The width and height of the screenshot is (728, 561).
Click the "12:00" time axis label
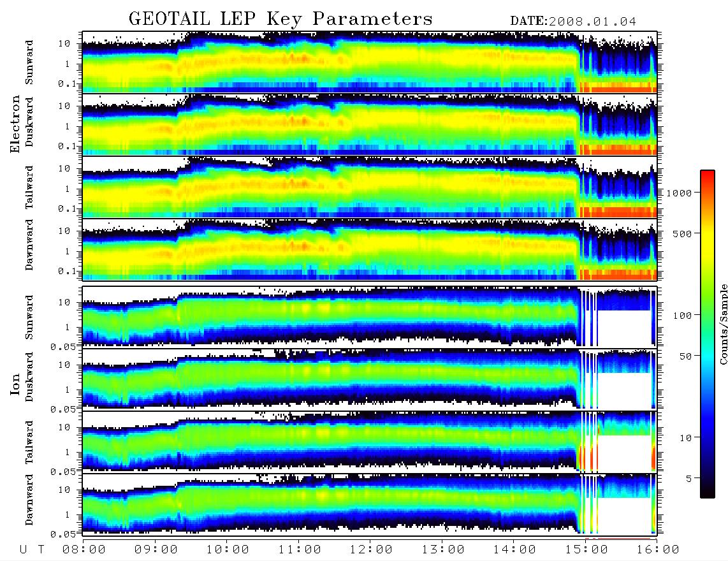click(x=371, y=550)
